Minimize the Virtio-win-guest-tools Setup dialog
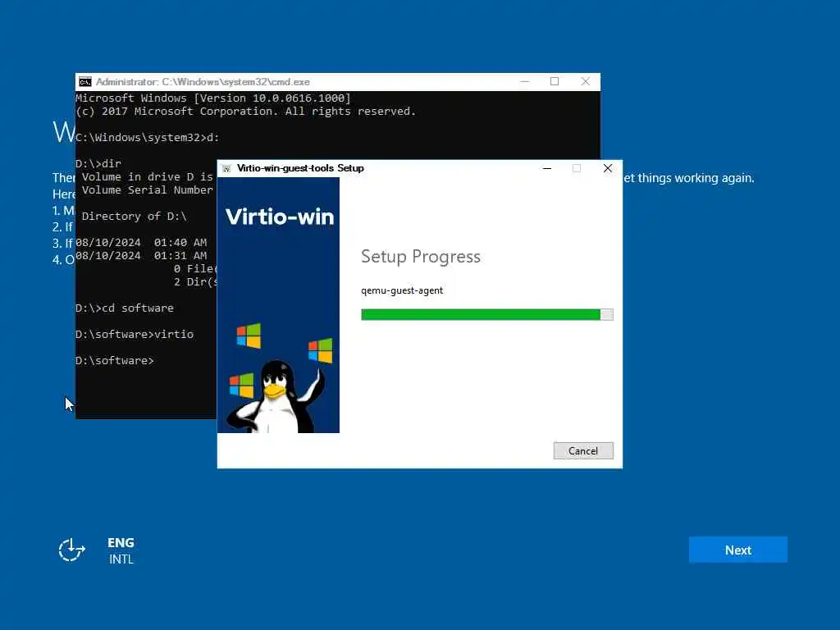The height and width of the screenshot is (630, 840). pyautogui.click(x=547, y=168)
